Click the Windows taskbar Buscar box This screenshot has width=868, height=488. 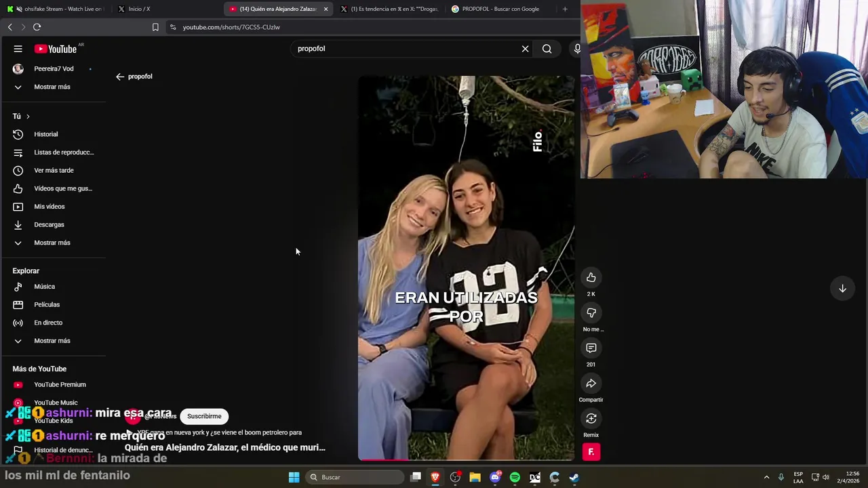click(353, 477)
